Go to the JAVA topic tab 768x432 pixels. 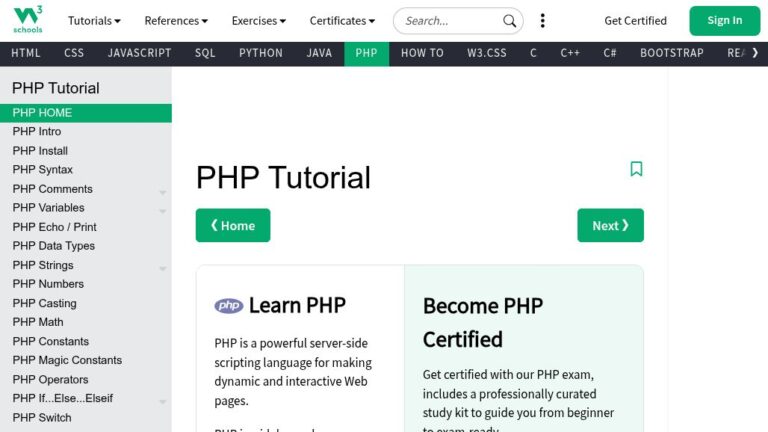pos(319,53)
